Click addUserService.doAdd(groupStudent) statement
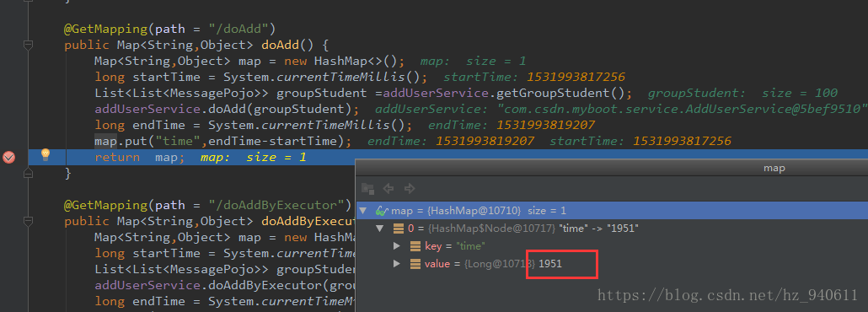868x312 pixels. pos(227,109)
